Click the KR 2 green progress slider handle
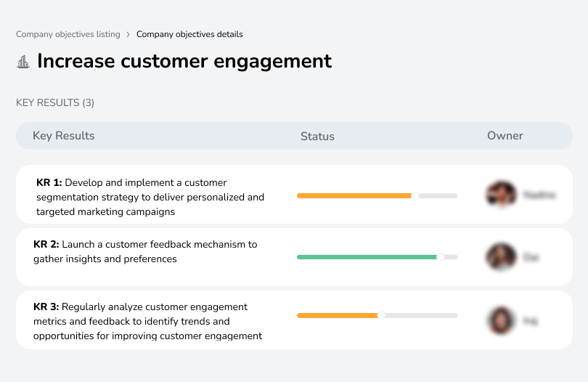 441,257
